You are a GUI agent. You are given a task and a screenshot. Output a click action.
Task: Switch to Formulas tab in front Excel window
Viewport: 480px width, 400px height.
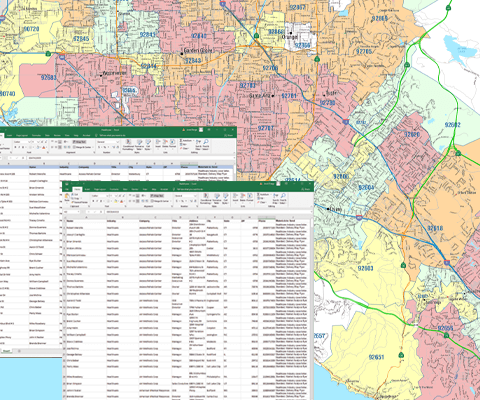tap(114, 189)
